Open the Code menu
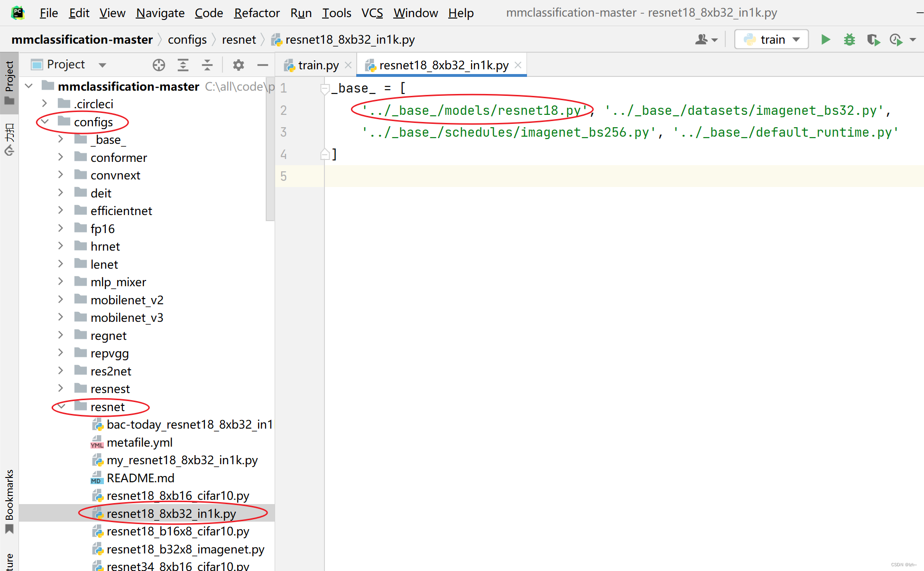This screenshot has width=924, height=571. 209,13
